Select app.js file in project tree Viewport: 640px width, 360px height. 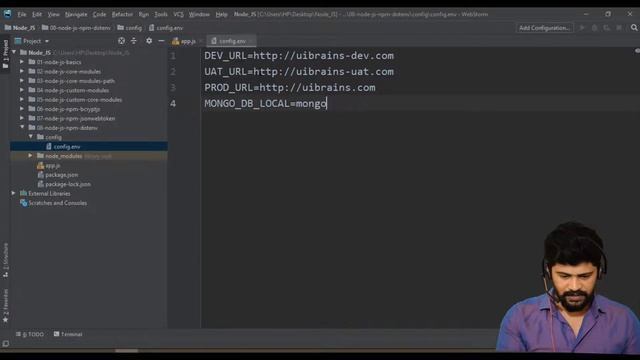pyautogui.click(x=49, y=165)
